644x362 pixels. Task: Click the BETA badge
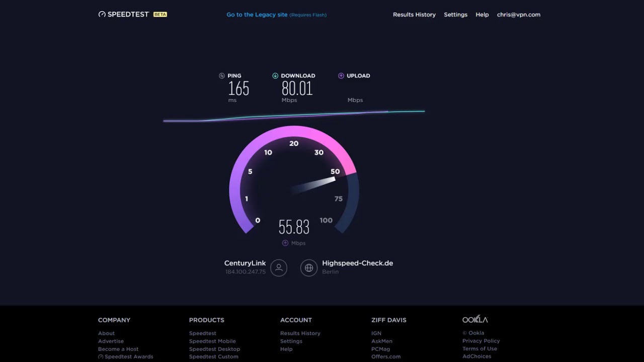(160, 15)
